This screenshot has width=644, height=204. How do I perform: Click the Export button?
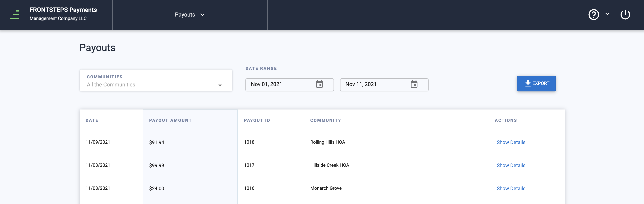(x=536, y=83)
